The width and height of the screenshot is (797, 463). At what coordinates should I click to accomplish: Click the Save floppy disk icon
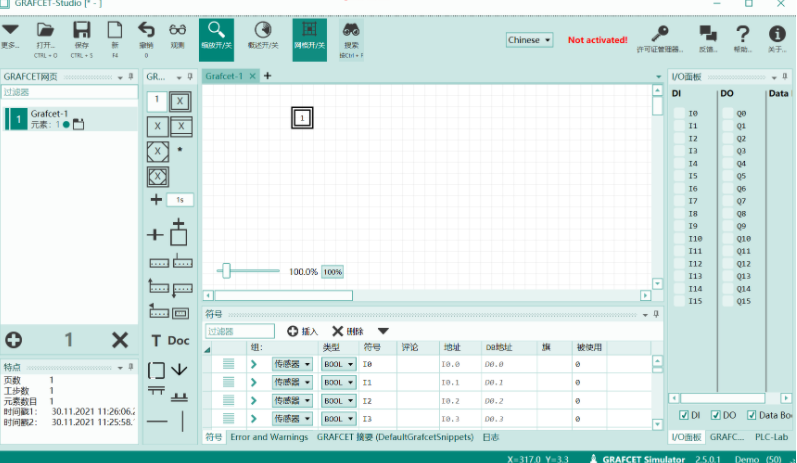tap(82, 31)
